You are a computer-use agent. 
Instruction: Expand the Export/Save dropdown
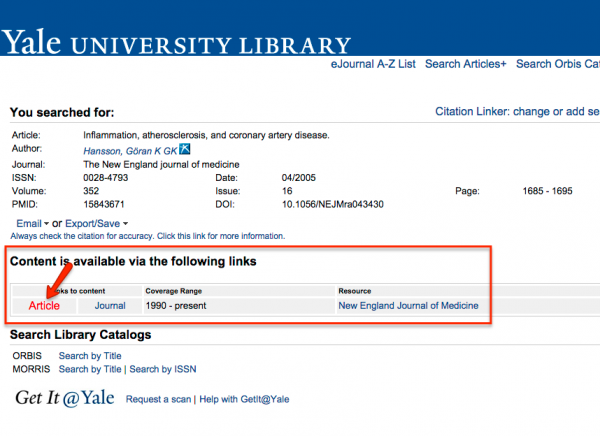96,224
